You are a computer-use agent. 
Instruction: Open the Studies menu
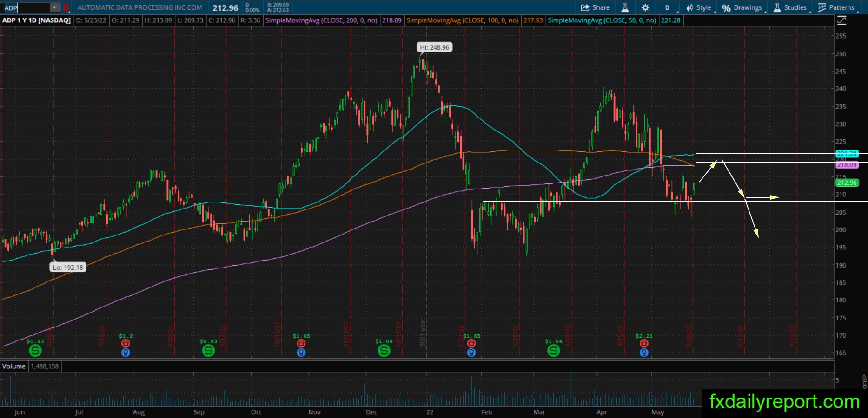pyautogui.click(x=790, y=7)
